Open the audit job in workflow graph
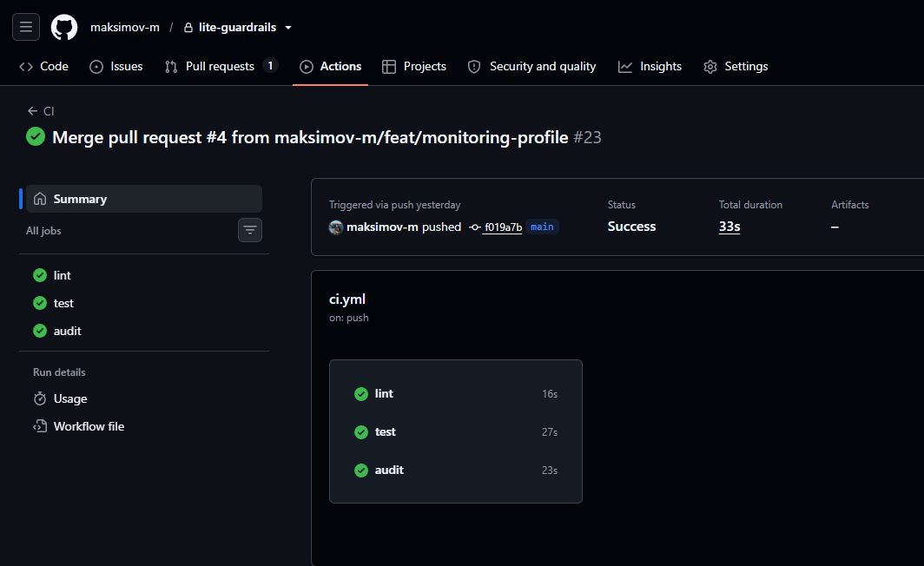This screenshot has height=566, width=924. 456,470
